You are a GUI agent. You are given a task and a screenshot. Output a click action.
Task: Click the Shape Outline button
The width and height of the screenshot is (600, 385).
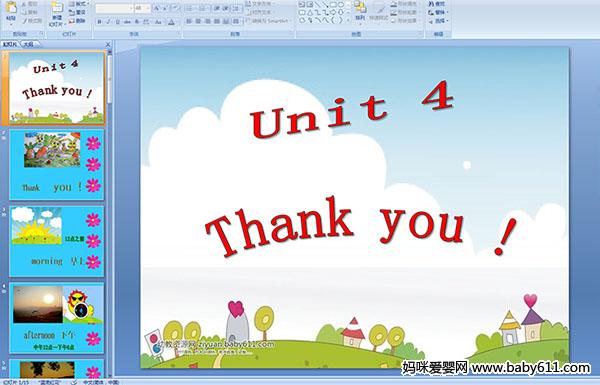[405, 12]
